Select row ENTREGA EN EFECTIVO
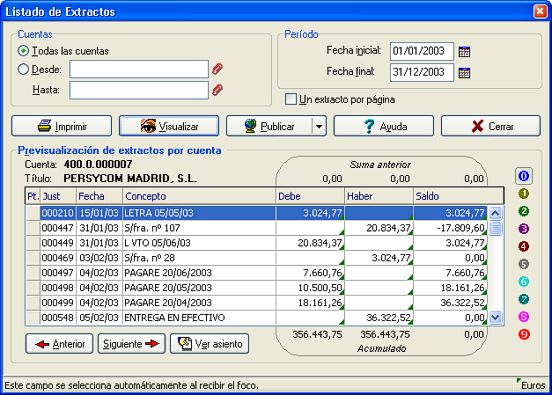Image resolution: width=552 pixels, height=395 pixels. pos(257,318)
